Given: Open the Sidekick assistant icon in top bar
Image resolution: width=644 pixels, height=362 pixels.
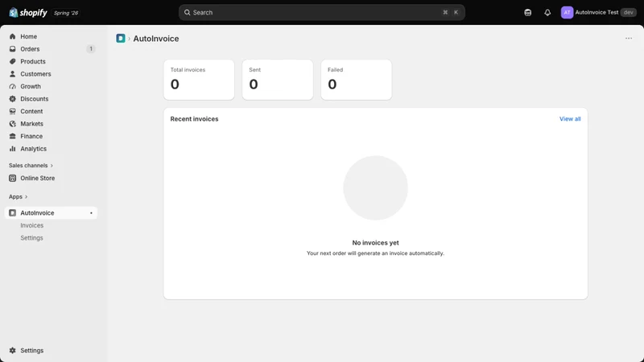Looking at the screenshot, I should [x=528, y=13].
